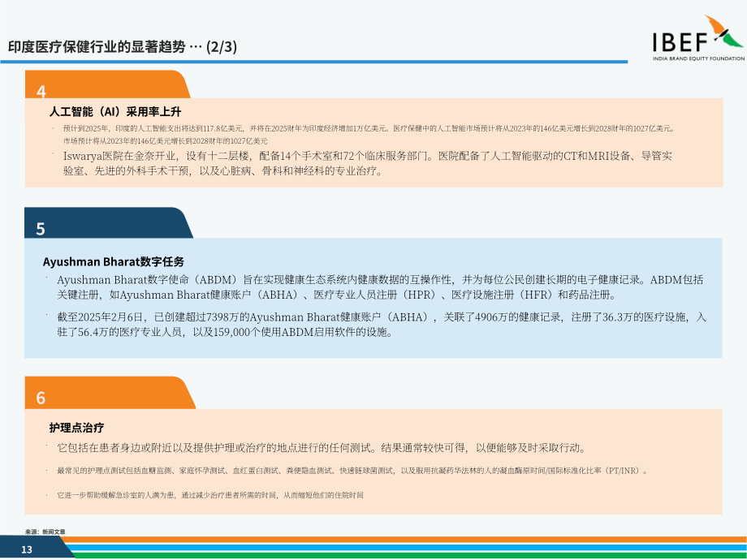This screenshot has width=747, height=560.
Task: Click the heading 人工智能（AI）采用率上升
Action: pos(115,112)
